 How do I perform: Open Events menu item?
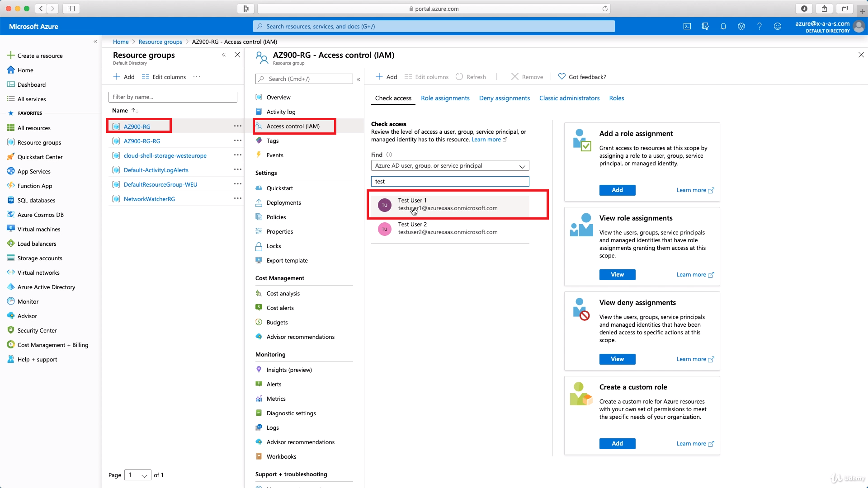coord(275,155)
